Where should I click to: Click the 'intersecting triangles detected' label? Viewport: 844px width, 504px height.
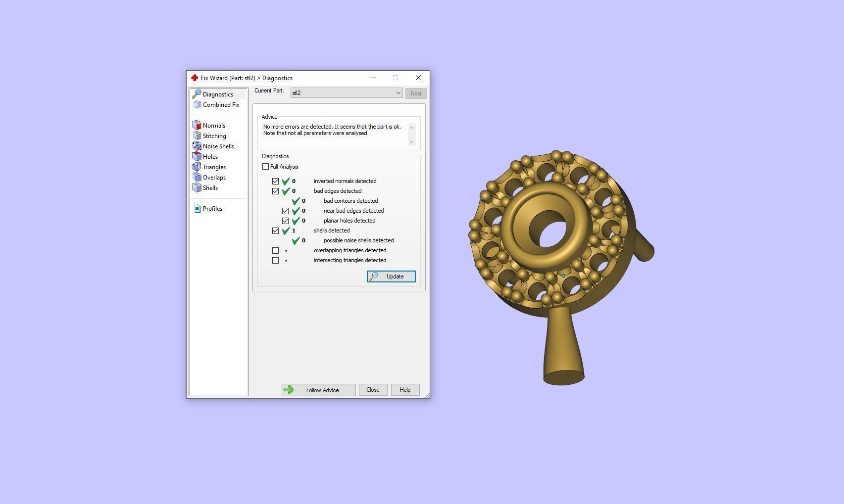point(350,260)
